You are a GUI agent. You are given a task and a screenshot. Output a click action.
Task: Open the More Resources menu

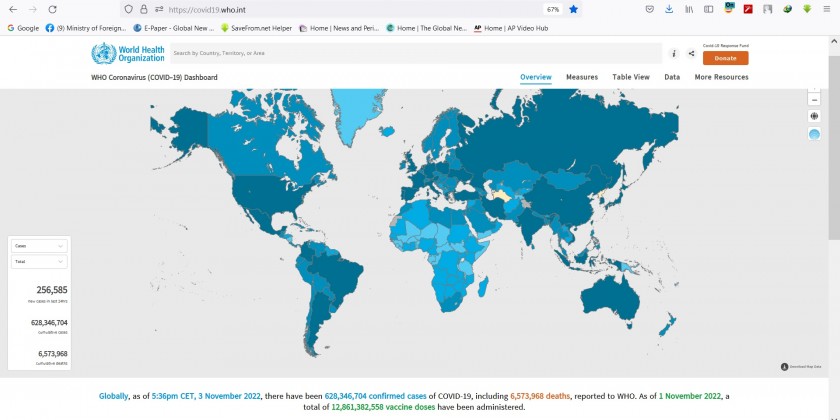(721, 77)
